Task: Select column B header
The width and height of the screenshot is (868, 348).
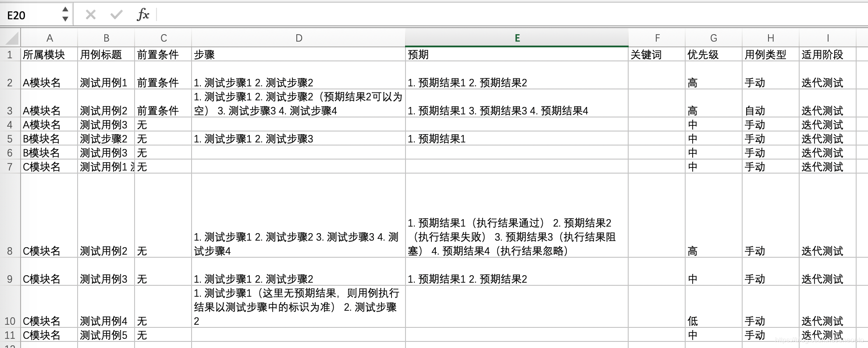Action: pyautogui.click(x=106, y=38)
